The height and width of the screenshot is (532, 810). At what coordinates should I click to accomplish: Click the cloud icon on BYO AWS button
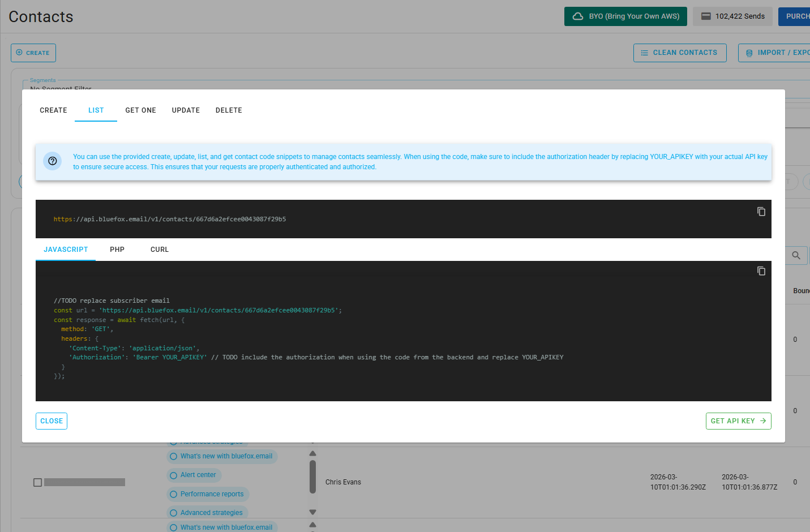(x=577, y=16)
